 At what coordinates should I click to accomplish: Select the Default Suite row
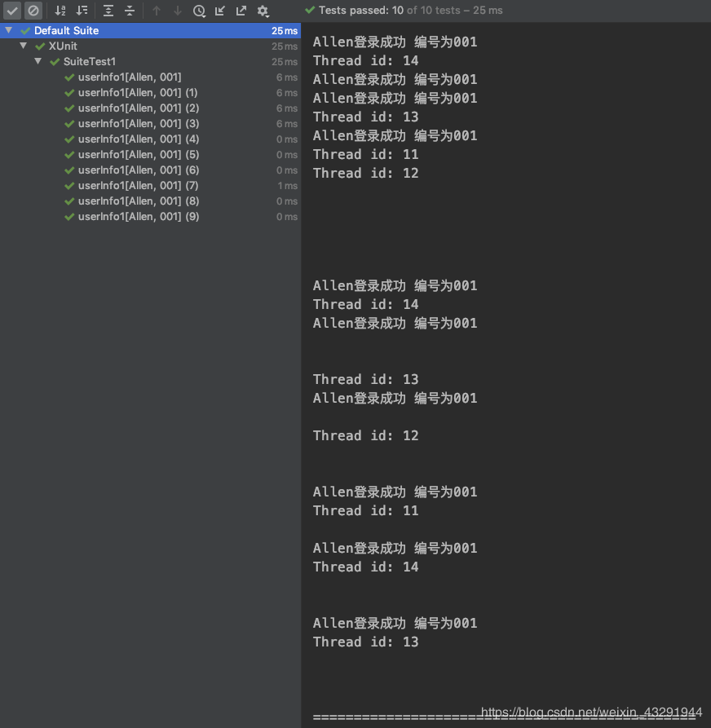tap(151, 31)
